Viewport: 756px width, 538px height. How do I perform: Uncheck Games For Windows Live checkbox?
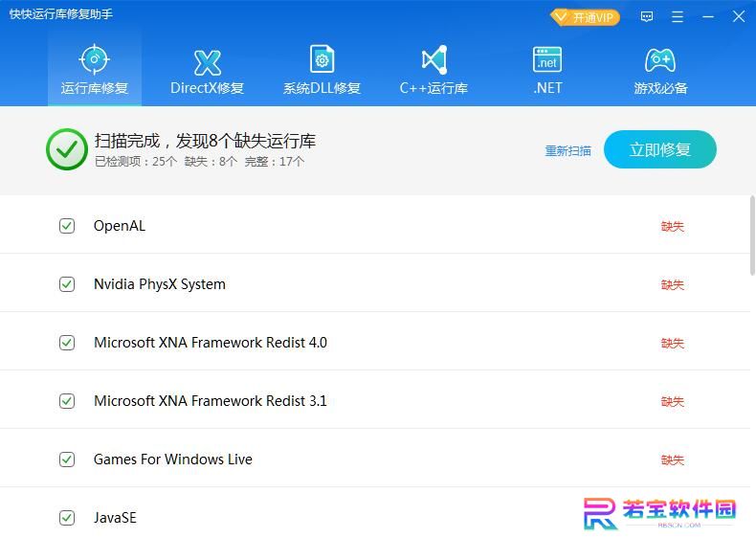(x=67, y=460)
